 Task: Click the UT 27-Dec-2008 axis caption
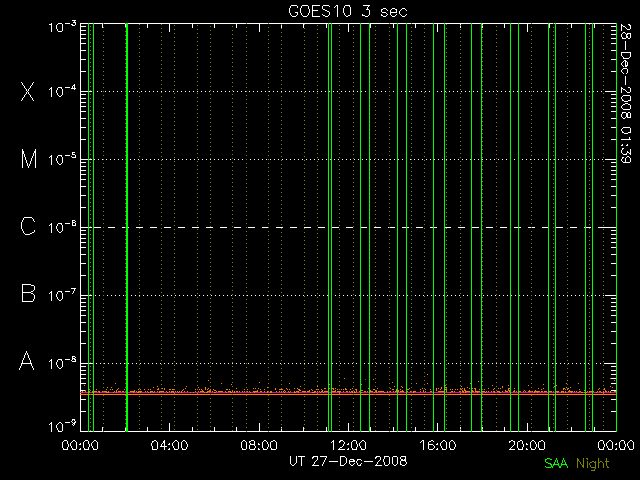coord(348,461)
